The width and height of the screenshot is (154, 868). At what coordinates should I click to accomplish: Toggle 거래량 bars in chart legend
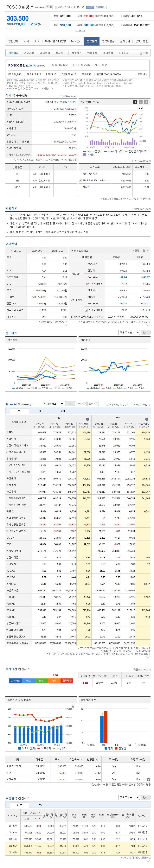(89, 155)
